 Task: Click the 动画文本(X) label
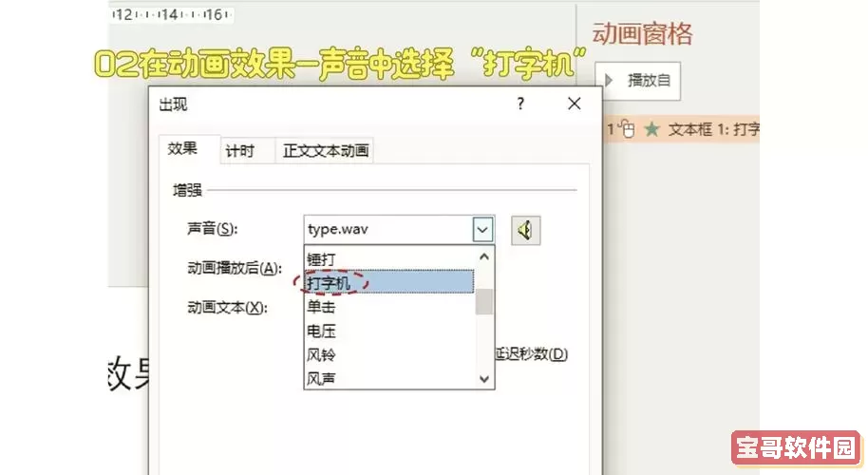228,307
